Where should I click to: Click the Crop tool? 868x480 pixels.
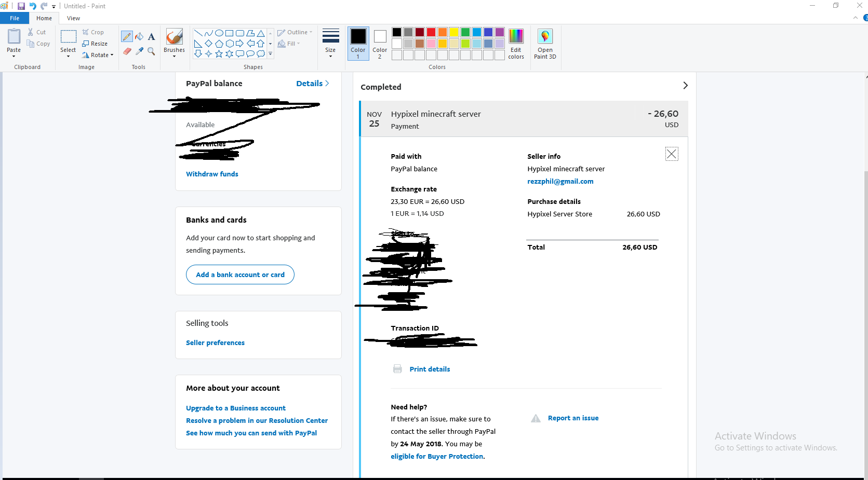pyautogui.click(x=93, y=32)
